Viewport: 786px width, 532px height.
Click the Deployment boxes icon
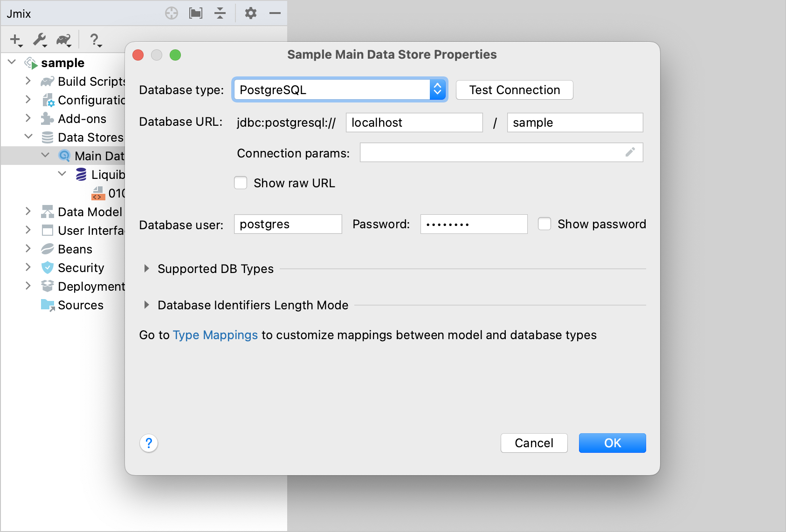pos(48,286)
